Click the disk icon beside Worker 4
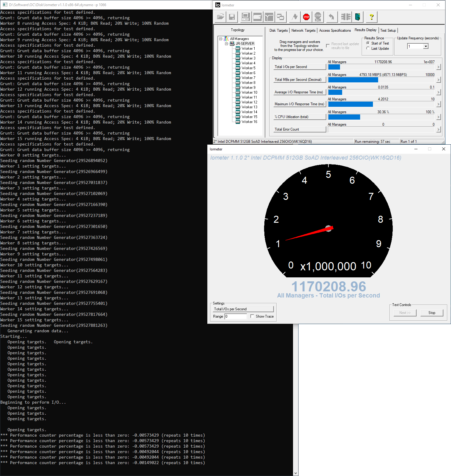This screenshot has height=476, width=451. point(238,63)
